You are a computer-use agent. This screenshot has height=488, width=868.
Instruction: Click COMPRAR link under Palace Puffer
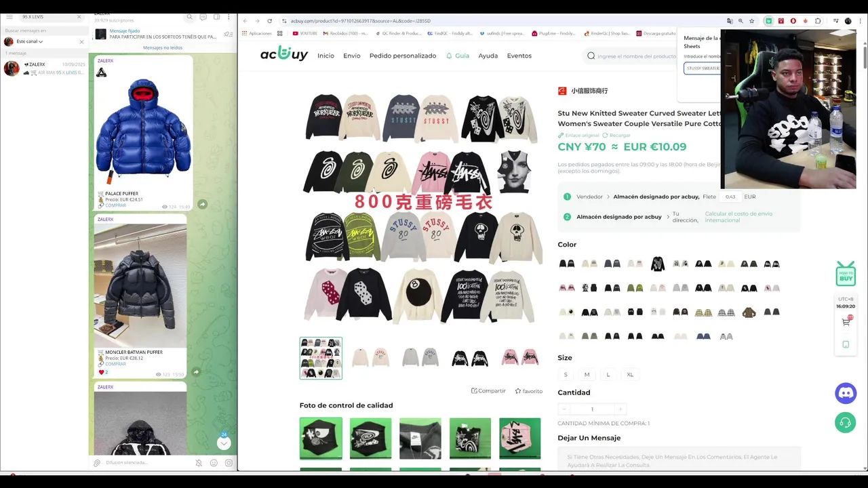tap(115, 205)
